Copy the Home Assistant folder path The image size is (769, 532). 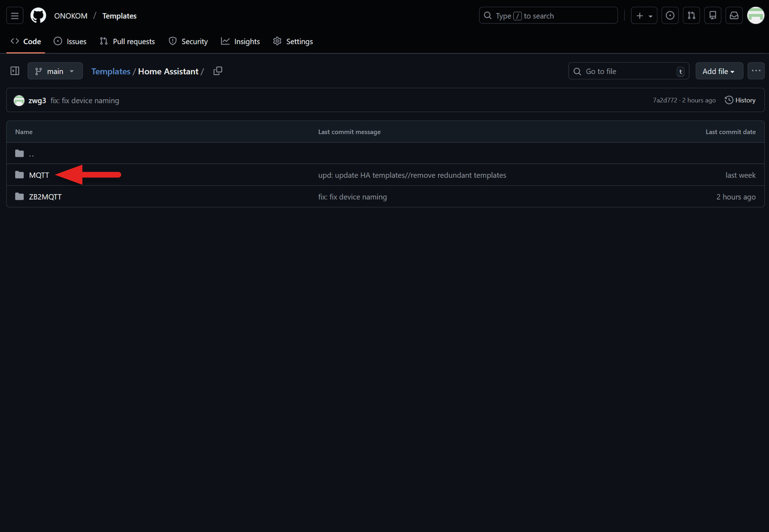[218, 71]
